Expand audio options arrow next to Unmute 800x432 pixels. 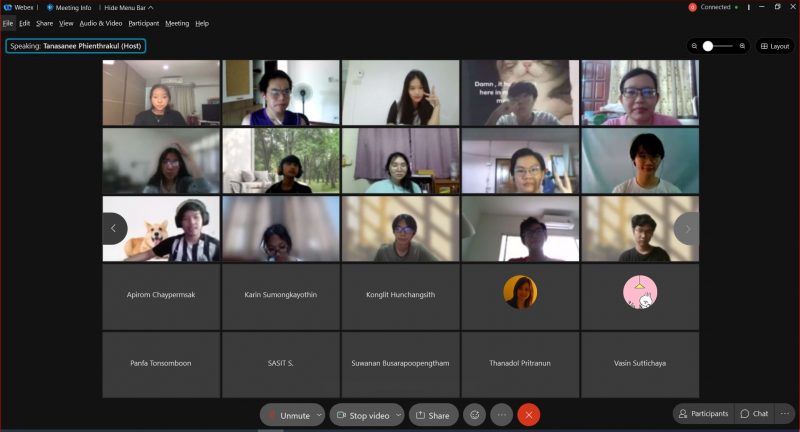tap(319, 415)
